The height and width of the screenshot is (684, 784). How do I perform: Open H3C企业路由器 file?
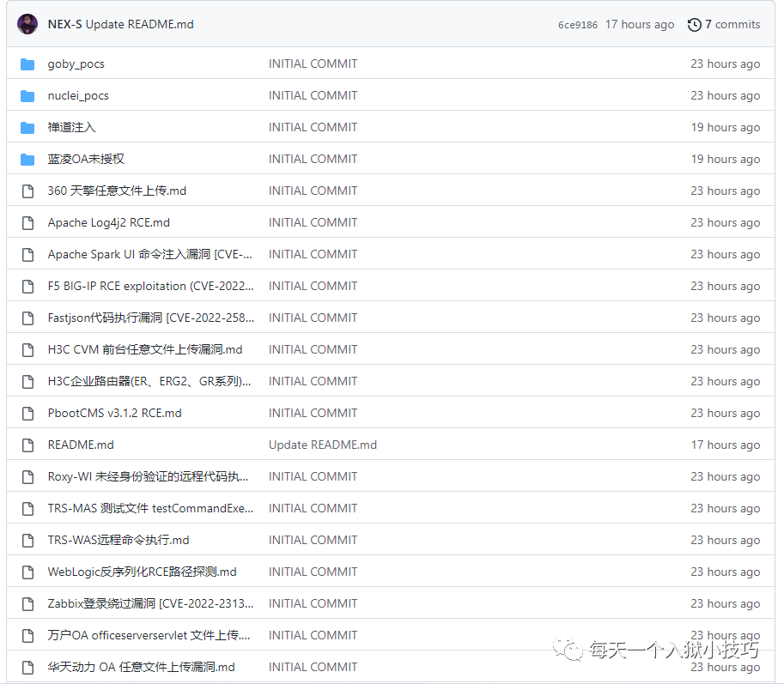pyautogui.click(x=149, y=381)
